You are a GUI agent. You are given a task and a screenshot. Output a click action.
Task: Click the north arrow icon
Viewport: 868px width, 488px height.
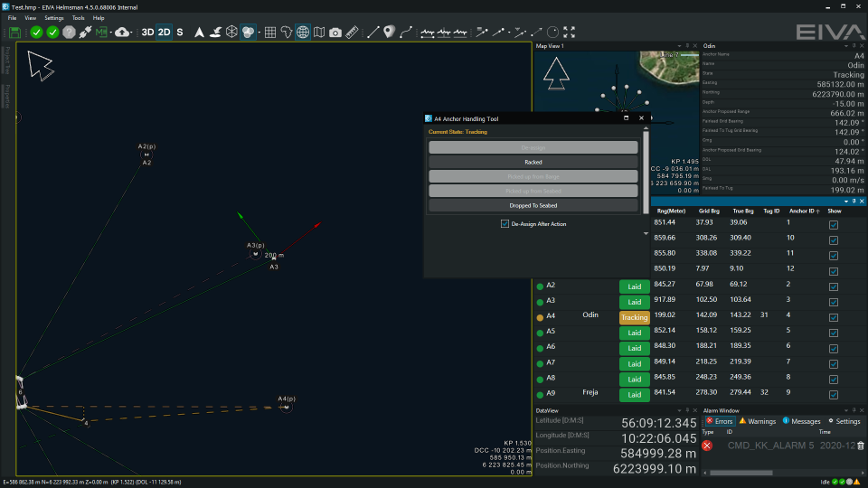point(199,33)
